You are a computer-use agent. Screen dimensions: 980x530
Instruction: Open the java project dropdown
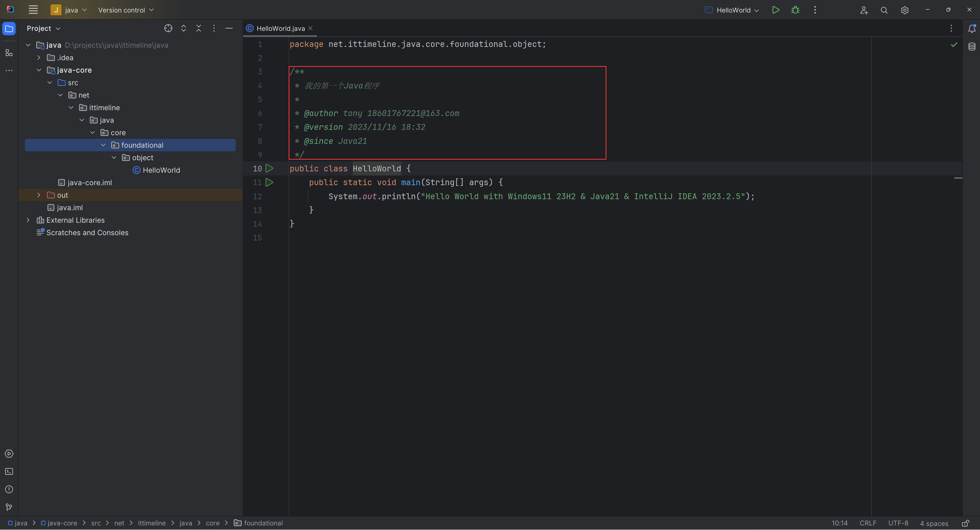[x=69, y=10]
